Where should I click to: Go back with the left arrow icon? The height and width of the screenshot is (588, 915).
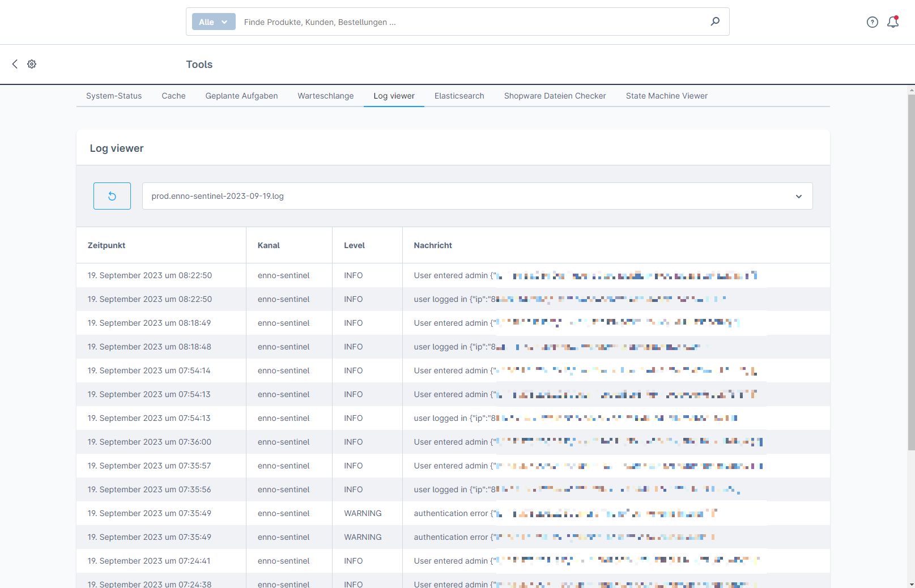pyautogui.click(x=15, y=64)
